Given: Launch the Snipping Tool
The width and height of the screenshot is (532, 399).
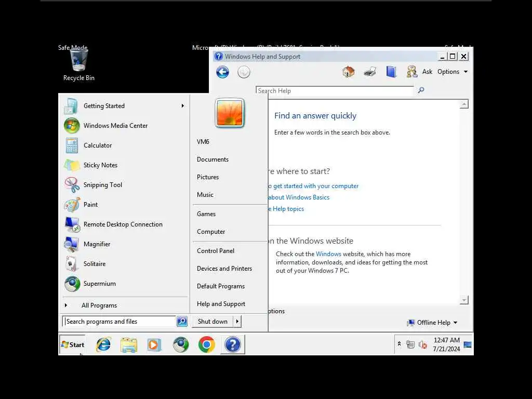Looking at the screenshot, I should click(x=125, y=185).
